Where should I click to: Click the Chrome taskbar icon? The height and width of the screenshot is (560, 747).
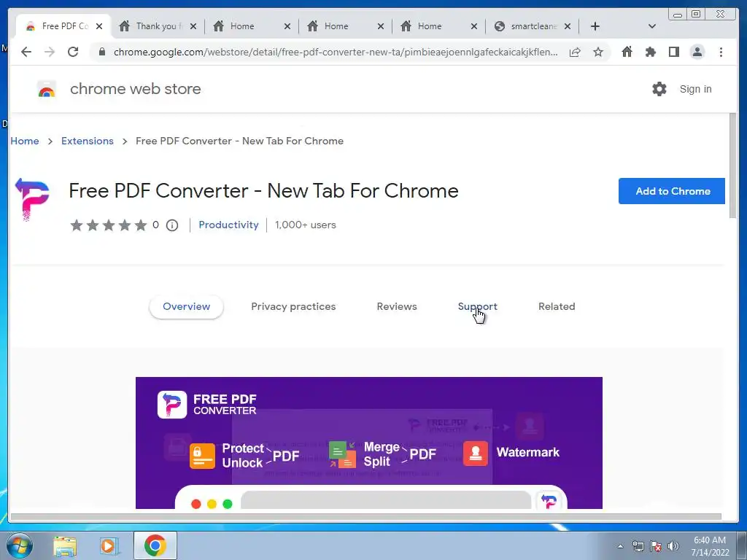(x=155, y=545)
